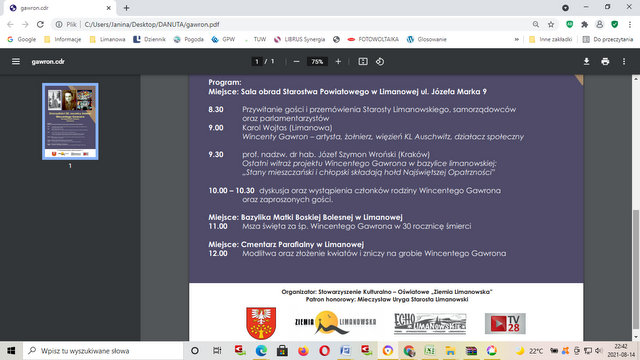Launch Opera from taskbar

[x=324, y=351]
